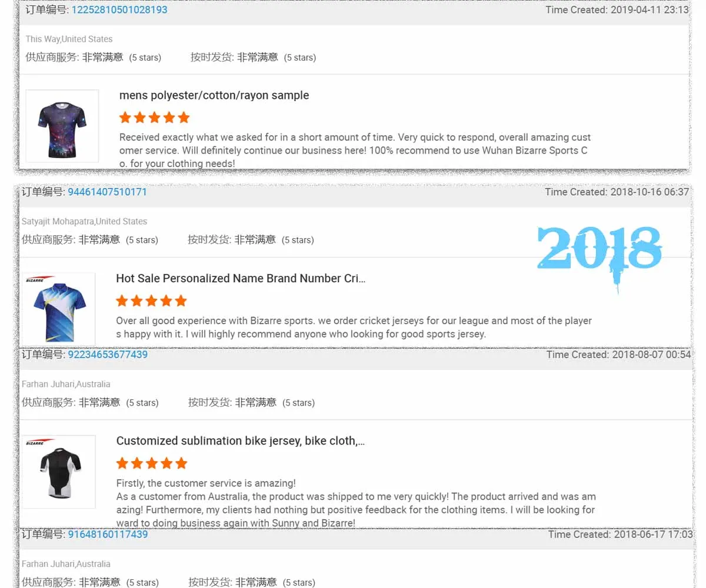Open order number 92234653677439 link

click(108, 355)
